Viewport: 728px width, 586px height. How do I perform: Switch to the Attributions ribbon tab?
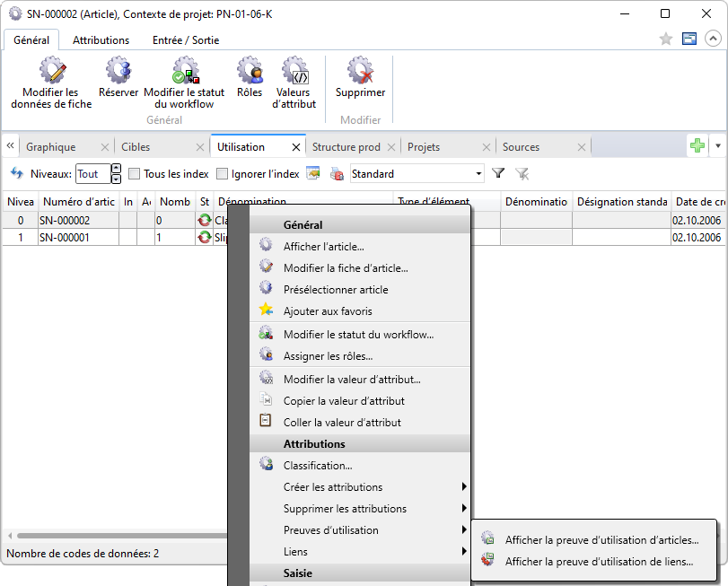101,40
